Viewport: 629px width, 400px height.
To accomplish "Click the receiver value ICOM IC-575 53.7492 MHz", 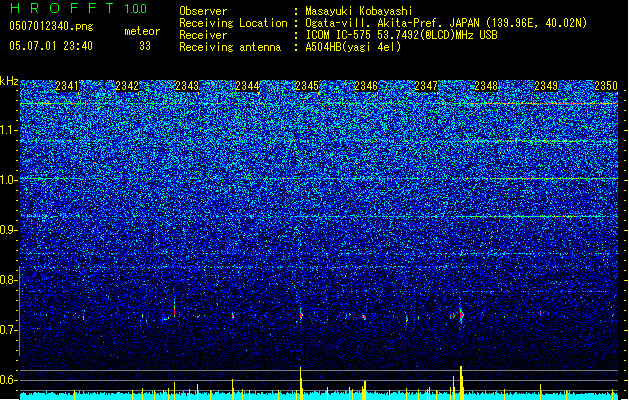I will coord(401,35).
